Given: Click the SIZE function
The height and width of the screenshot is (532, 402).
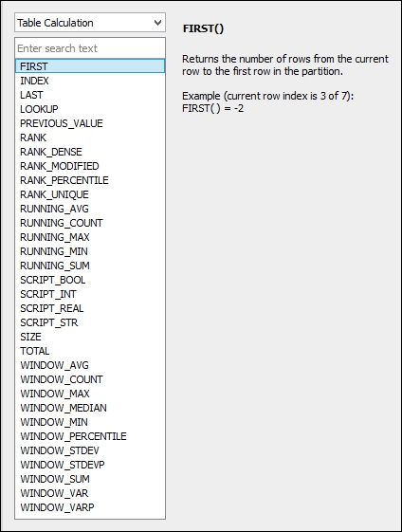Looking at the screenshot, I should 90,337.
